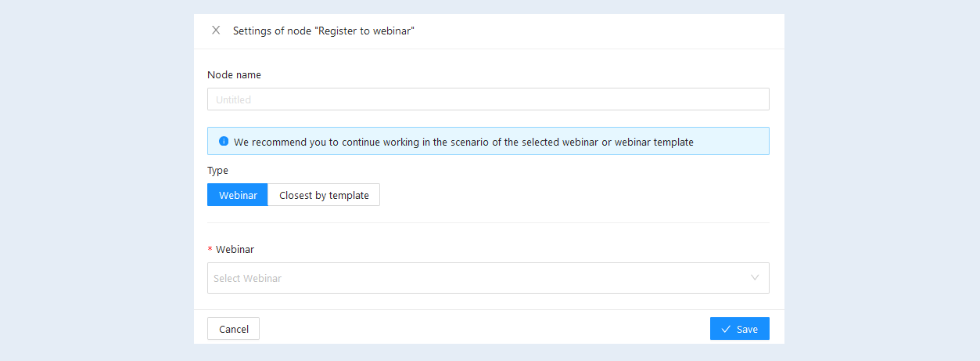Click the required Webinar field label
Viewport: 980px width, 361px height.
pos(235,250)
